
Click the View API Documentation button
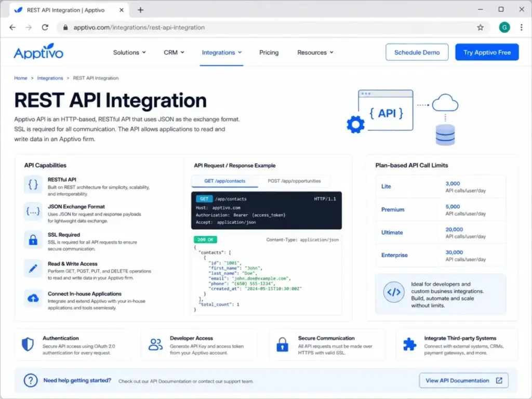(x=463, y=380)
